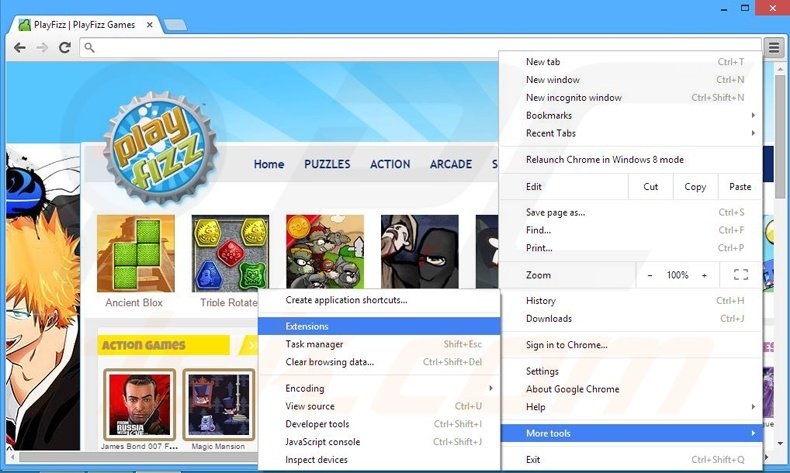Select New window menu entry
Image resolution: width=790 pixels, height=473 pixels.
pyautogui.click(x=631, y=80)
